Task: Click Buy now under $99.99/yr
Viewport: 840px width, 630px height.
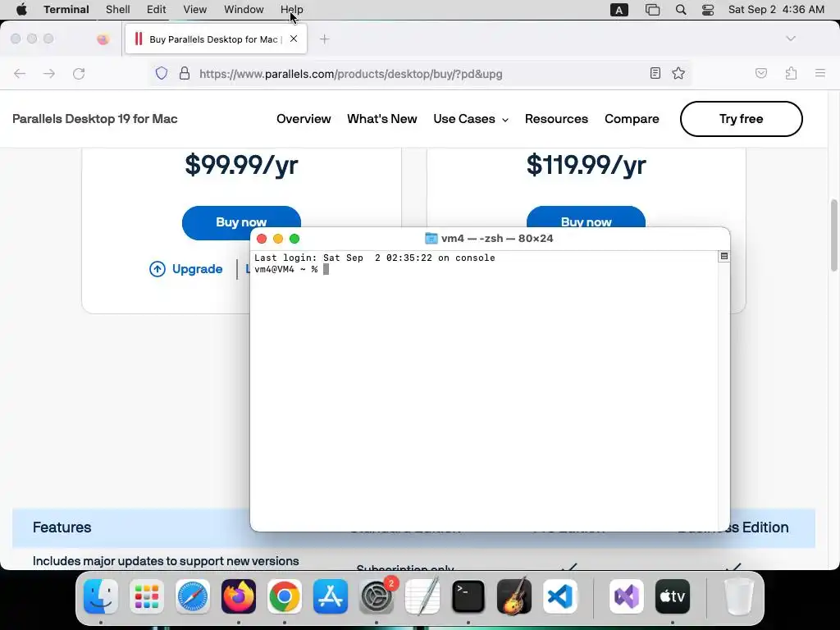Action: (x=241, y=221)
